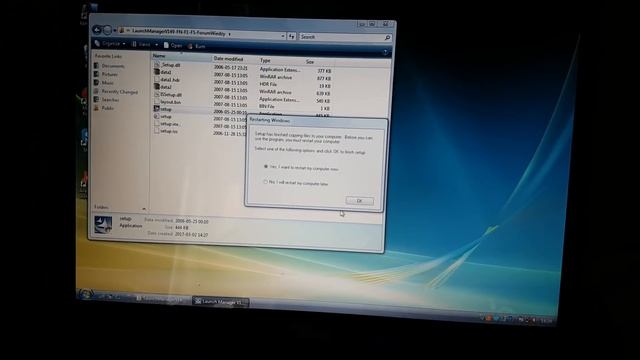Click the 1 KB size cell
Viewport: 640px width, 360px height.
pyautogui.click(x=325, y=109)
